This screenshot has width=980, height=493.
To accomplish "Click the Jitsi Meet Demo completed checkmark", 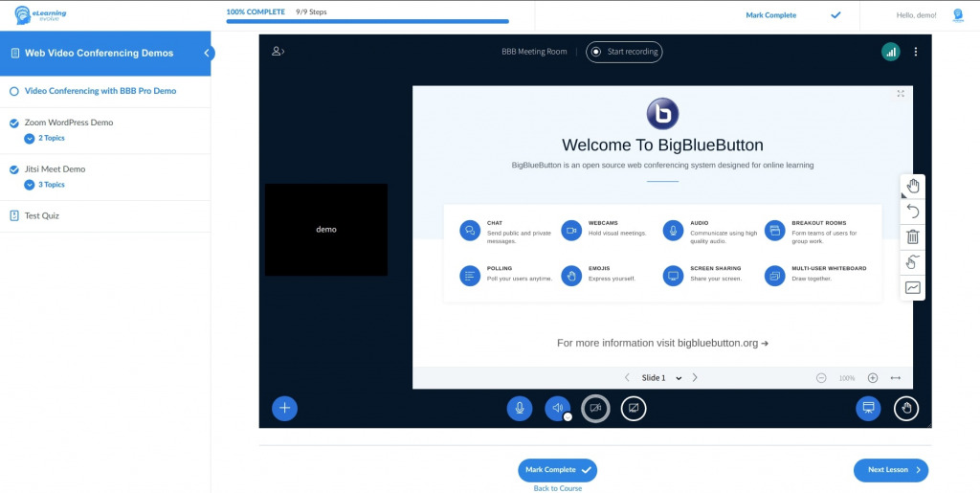I will (x=13, y=169).
